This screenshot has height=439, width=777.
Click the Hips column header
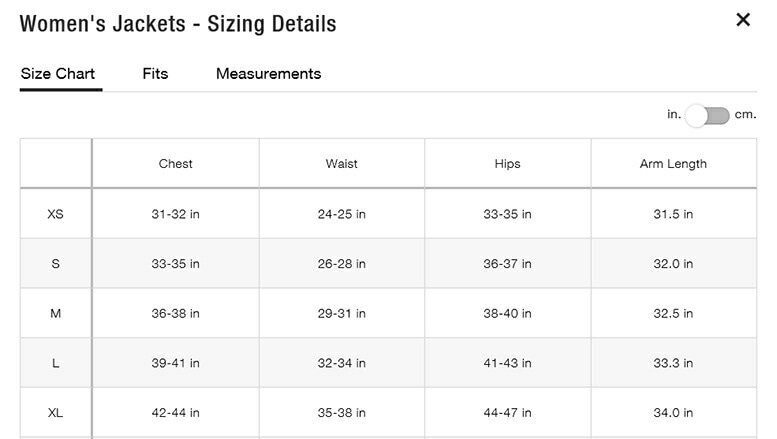click(x=507, y=164)
